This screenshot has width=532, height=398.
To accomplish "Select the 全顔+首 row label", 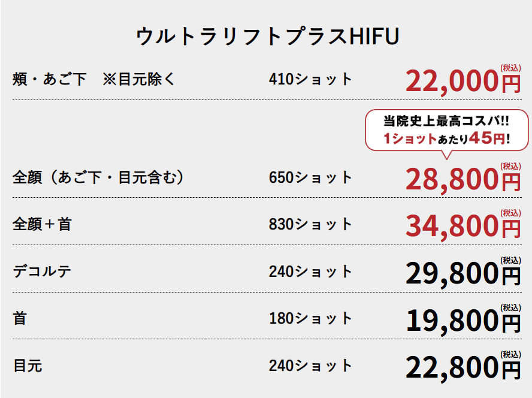I will 42,224.
